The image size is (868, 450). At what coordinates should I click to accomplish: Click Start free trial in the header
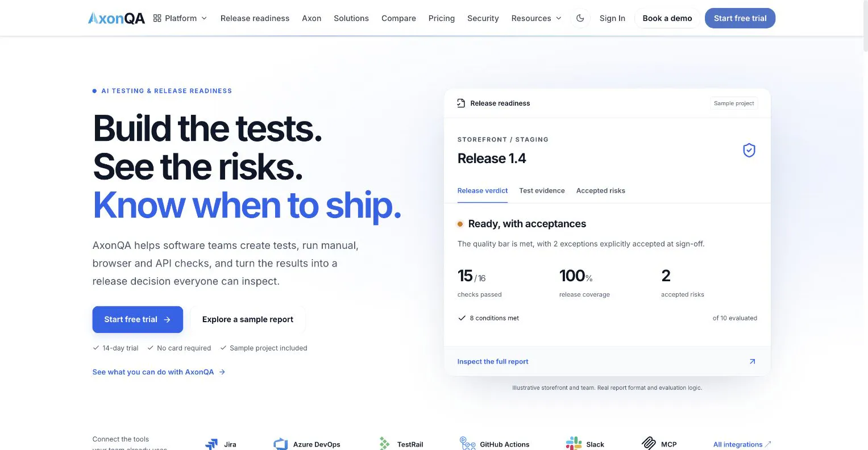click(x=740, y=18)
